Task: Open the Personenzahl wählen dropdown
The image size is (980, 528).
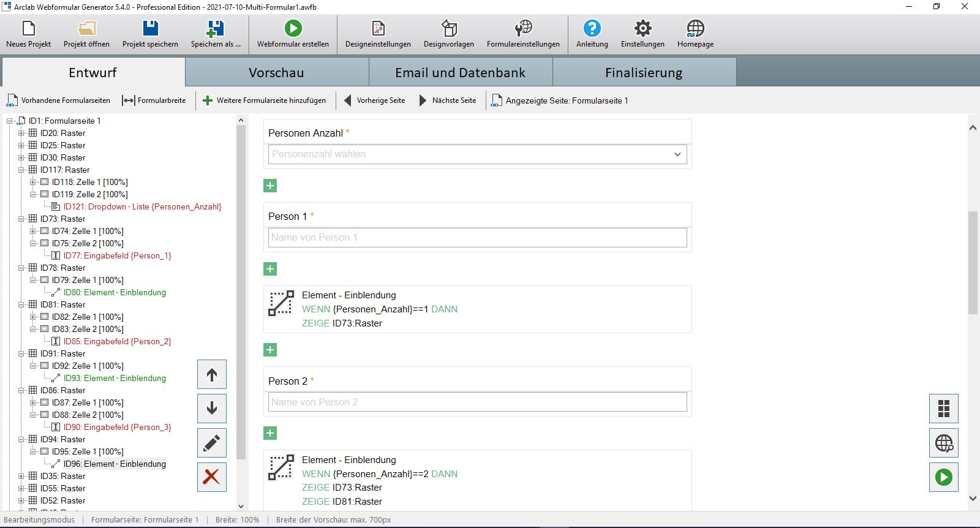Action: pos(477,154)
